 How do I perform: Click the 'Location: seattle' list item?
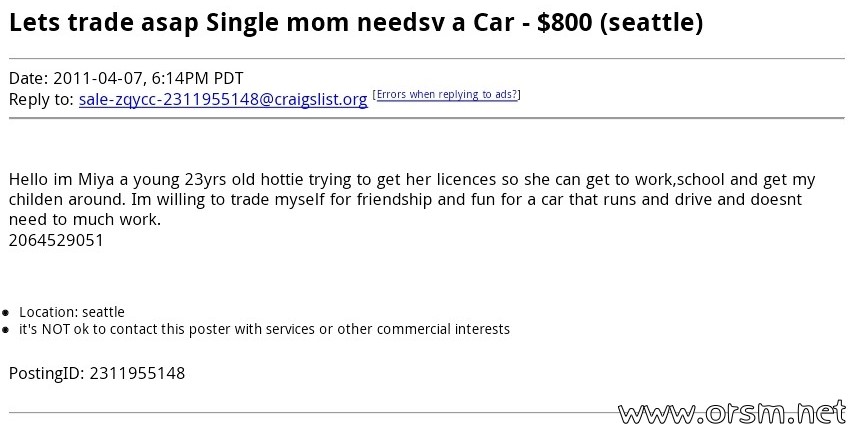pyautogui.click(x=72, y=312)
